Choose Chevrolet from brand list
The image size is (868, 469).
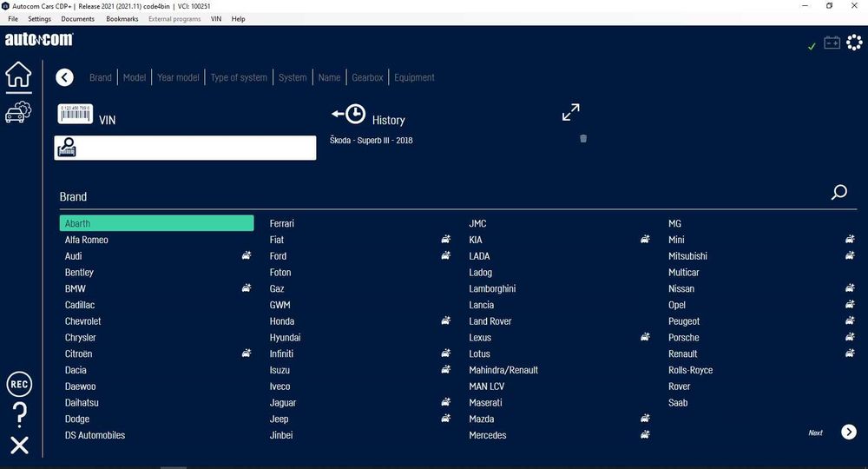tap(83, 321)
